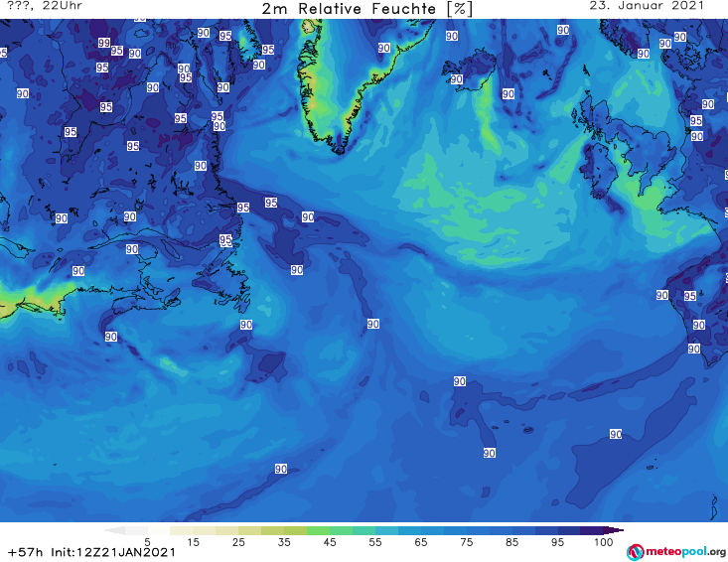This screenshot has width=728, height=562.
Task: Click legend scale value 5
Action: [x=147, y=542]
